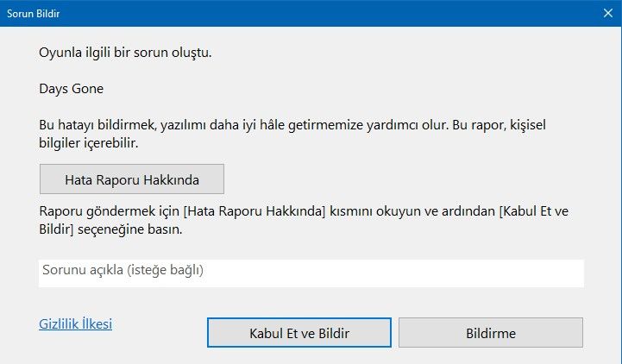Open the Gizlilik İlkesi privacy link

(75, 324)
